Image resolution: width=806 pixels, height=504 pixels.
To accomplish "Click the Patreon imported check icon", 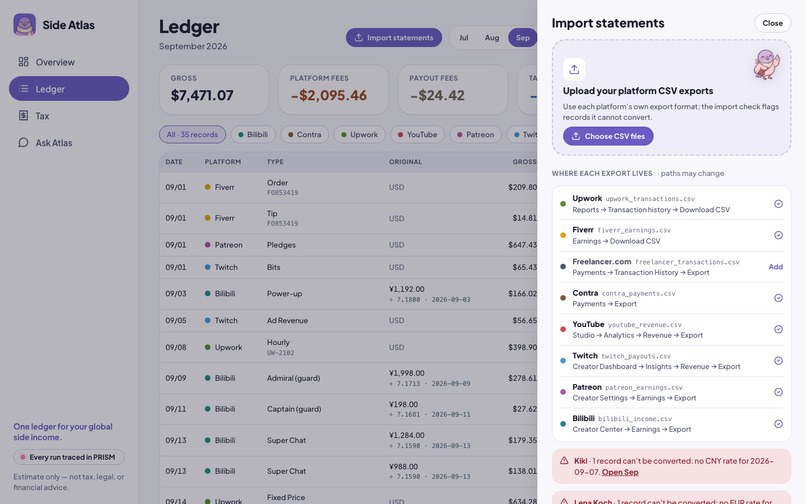I will coord(778,392).
